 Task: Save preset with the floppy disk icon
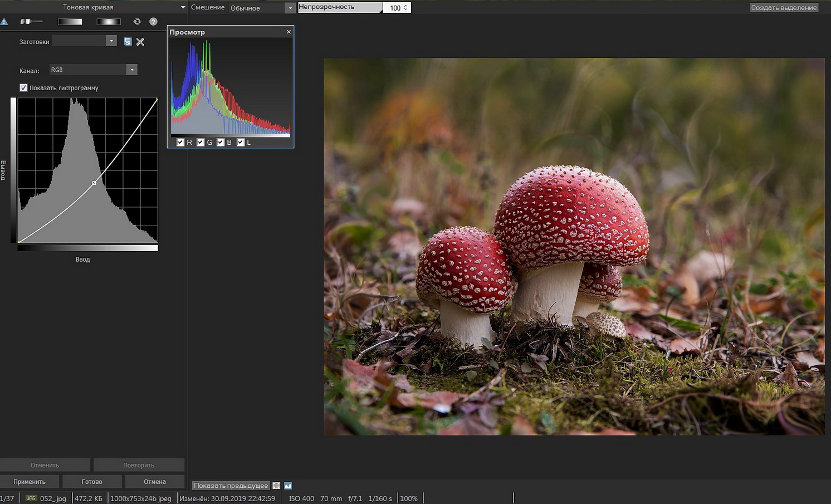(x=128, y=42)
